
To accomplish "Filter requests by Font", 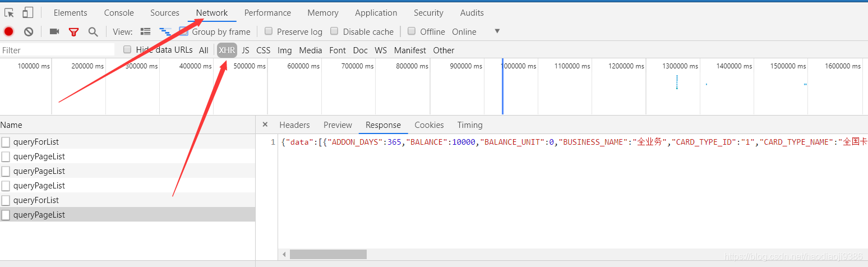I will pos(338,50).
